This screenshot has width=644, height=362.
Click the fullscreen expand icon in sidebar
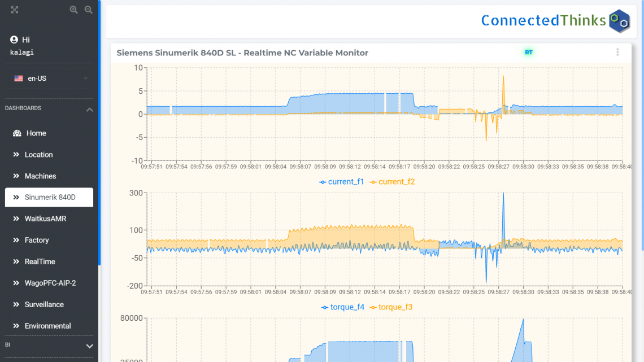pos(15,10)
